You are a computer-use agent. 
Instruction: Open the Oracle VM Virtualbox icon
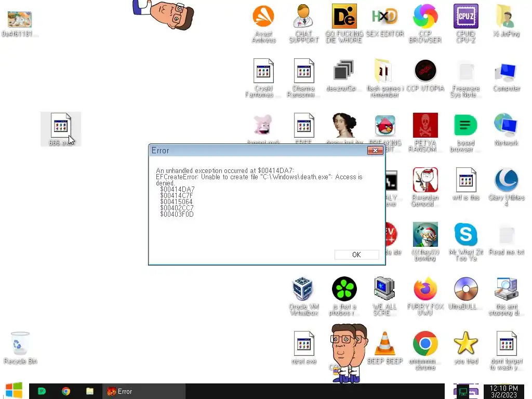pos(303,296)
